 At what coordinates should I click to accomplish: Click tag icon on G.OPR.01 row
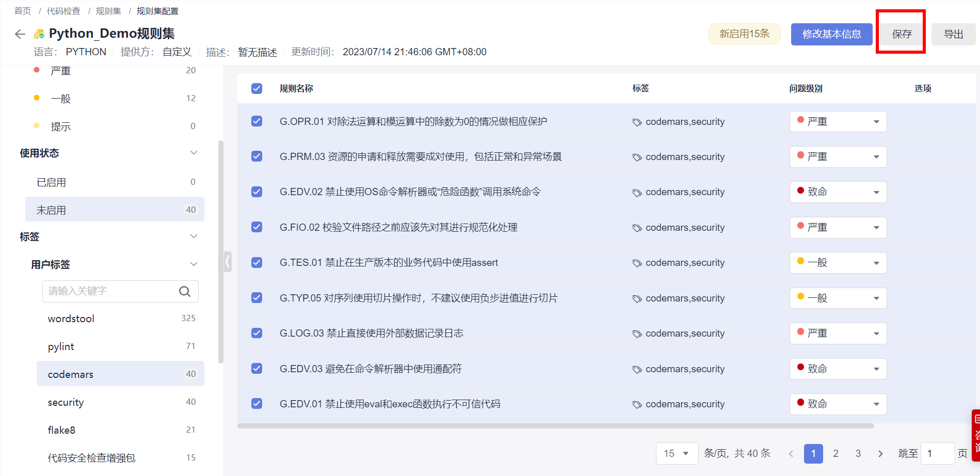tap(637, 122)
